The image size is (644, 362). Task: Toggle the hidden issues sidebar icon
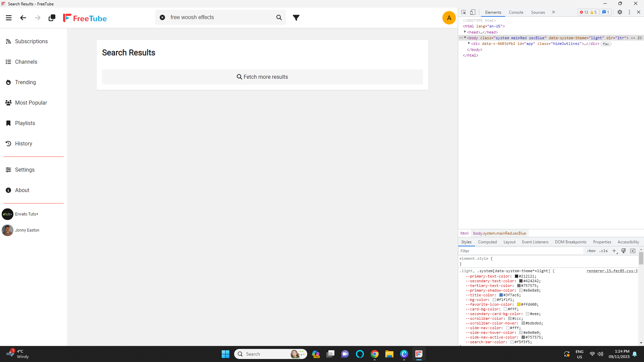point(633,251)
